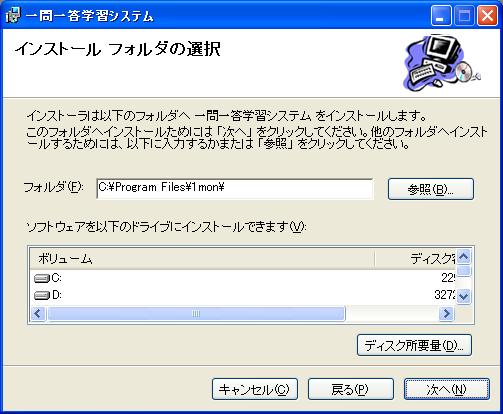
Task: Go back with the 戻る(P) button
Action: pos(351,389)
